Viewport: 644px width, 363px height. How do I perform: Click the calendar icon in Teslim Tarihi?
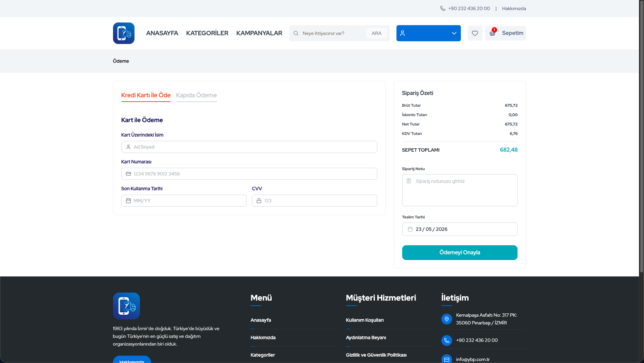[x=410, y=229]
